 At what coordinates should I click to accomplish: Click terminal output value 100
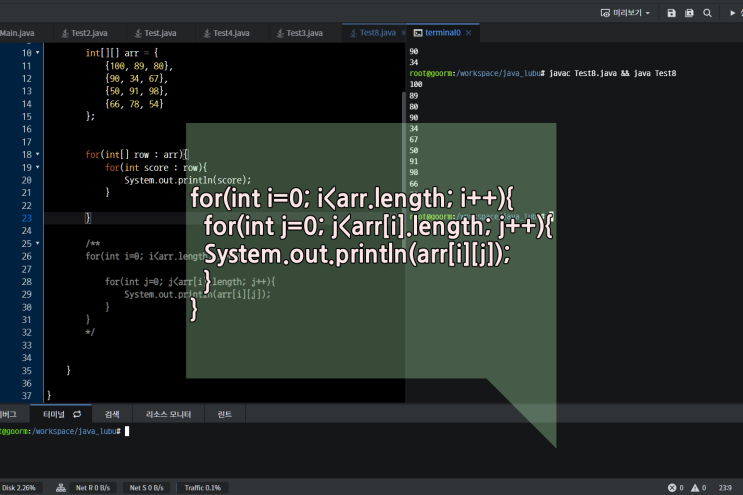[x=416, y=84]
